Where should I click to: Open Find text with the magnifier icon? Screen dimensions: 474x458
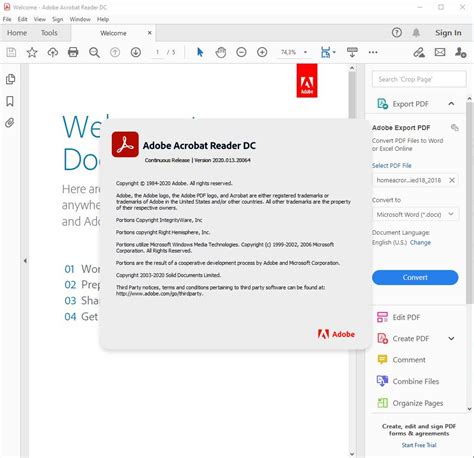[x=94, y=52]
